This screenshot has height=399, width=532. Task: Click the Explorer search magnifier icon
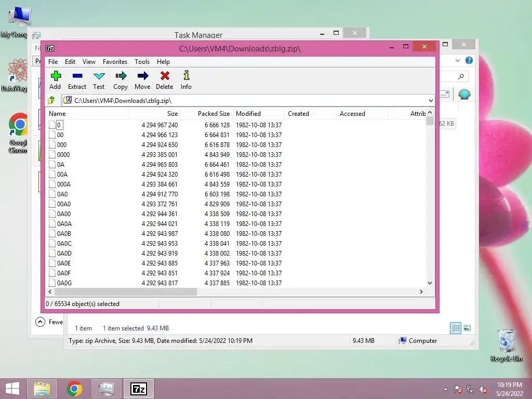[x=461, y=77]
